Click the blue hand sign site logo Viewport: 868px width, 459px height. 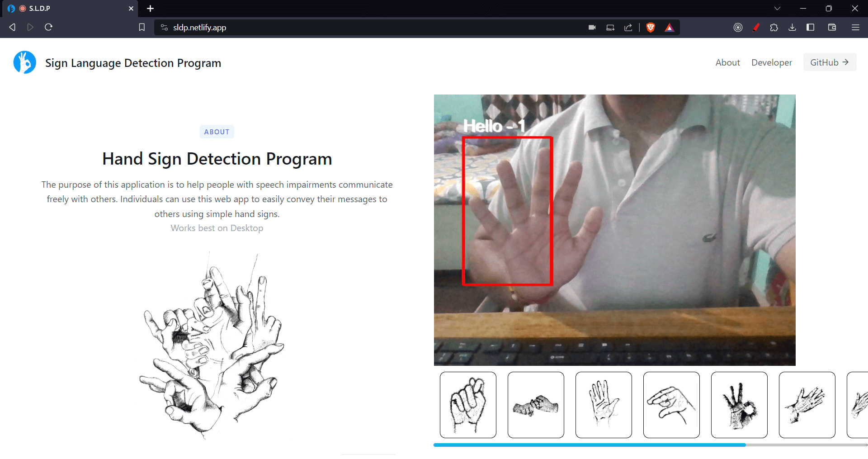point(24,62)
